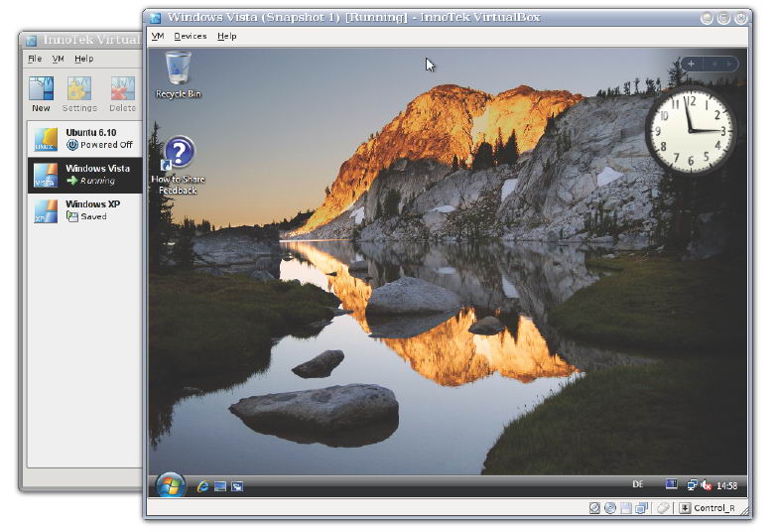Click the How to Share Feedback shortcut

click(179, 166)
